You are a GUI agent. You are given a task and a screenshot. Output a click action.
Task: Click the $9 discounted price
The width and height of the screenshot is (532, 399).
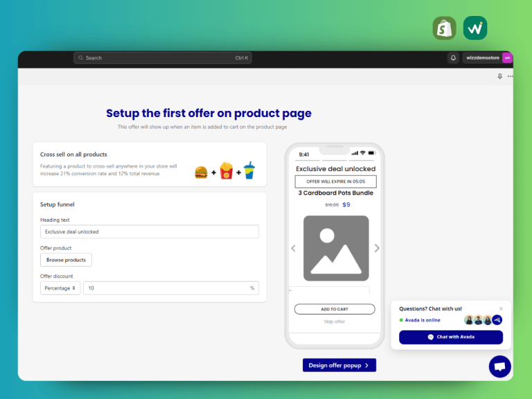click(x=346, y=204)
